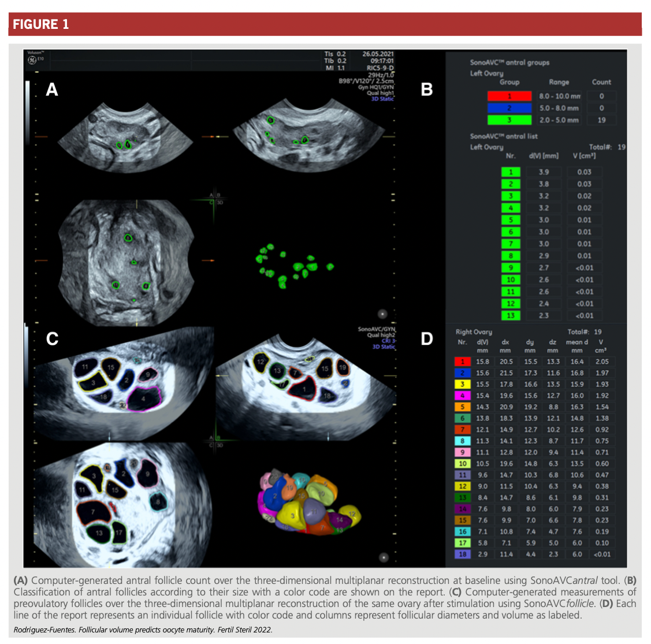This screenshot has width=651, height=644.
Task: Select the green group 3 swatch, 2.0-5.0 mm
Action: (509, 120)
